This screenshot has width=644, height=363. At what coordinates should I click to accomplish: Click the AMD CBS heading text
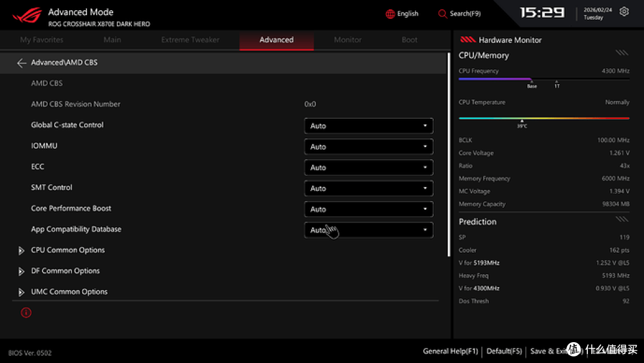[x=47, y=83]
